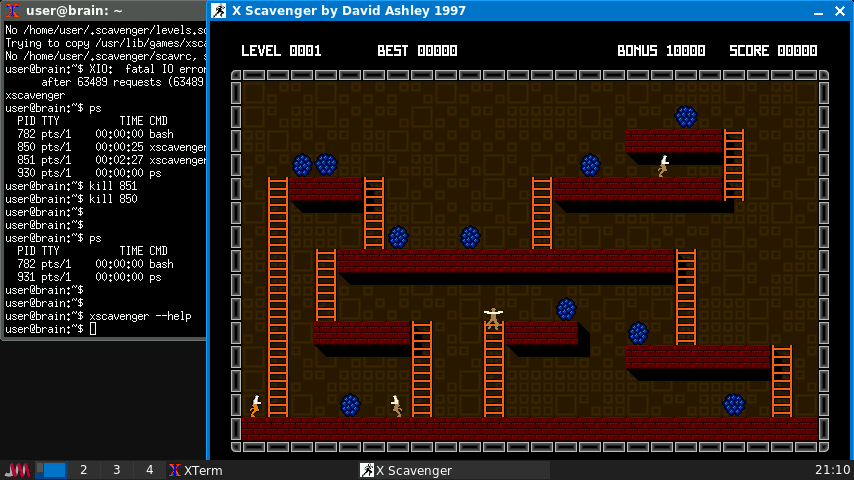This screenshot has height=480, width=854.
Task: Switch to the highlighted first virtual desktop
Action: [51, 470]
